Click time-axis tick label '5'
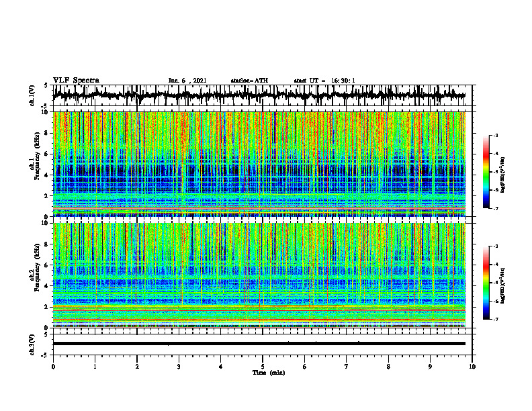This screenshot has width=532, height=411. 263,367
